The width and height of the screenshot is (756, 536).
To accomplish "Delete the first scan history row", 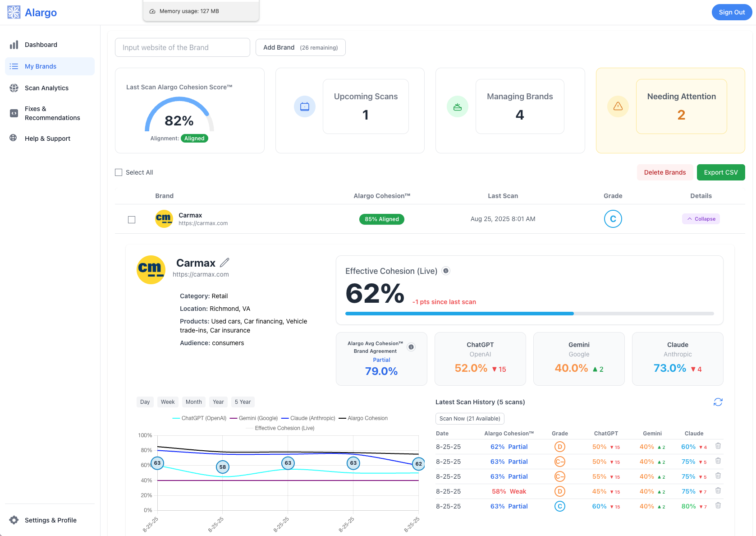I will click(718, 446).
